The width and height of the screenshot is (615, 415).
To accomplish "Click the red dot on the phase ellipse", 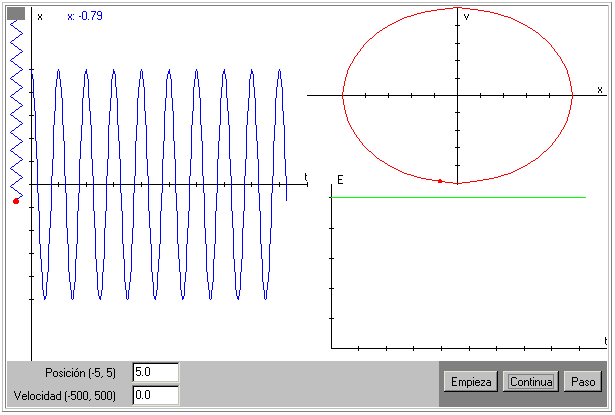I will 440,181.
